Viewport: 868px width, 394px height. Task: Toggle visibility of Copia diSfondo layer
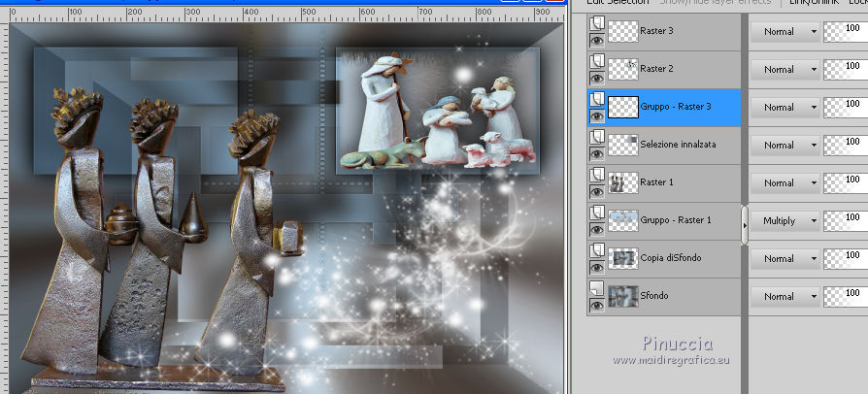(597, 267)
